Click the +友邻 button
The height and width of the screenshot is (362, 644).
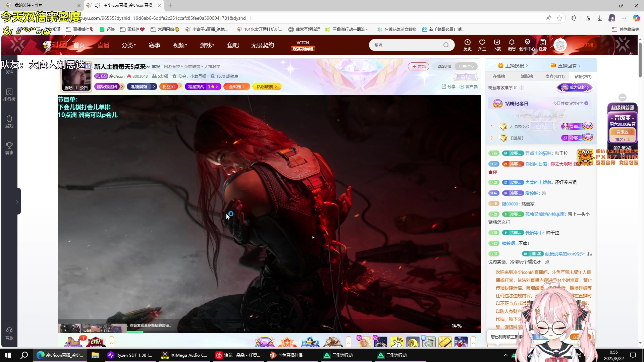tap(419, 66)
